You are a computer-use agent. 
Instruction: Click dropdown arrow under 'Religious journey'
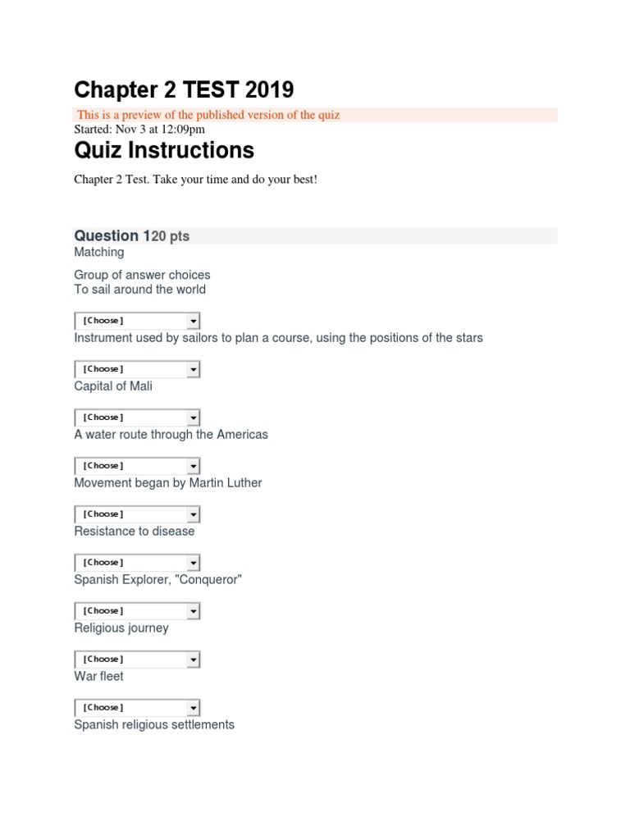194,660
